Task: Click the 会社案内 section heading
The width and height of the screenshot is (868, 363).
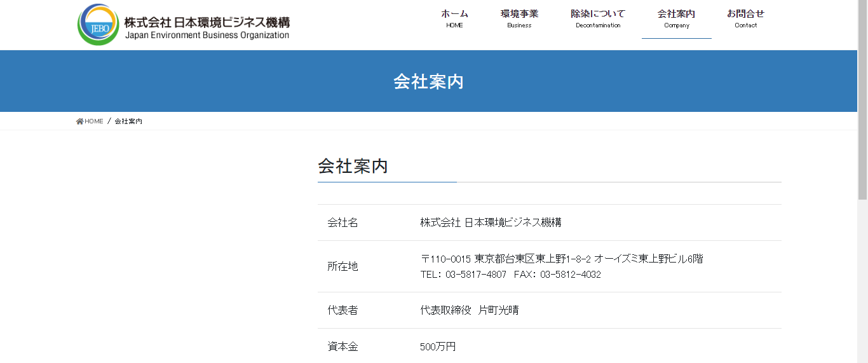Action: coord(353,167)
